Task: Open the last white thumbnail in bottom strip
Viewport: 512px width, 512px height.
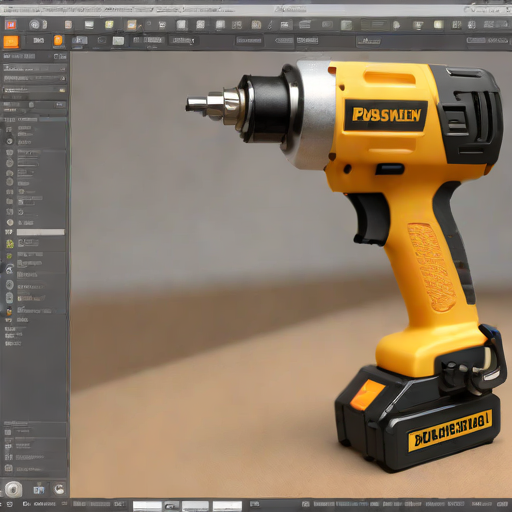Action: tap(227, 506)
